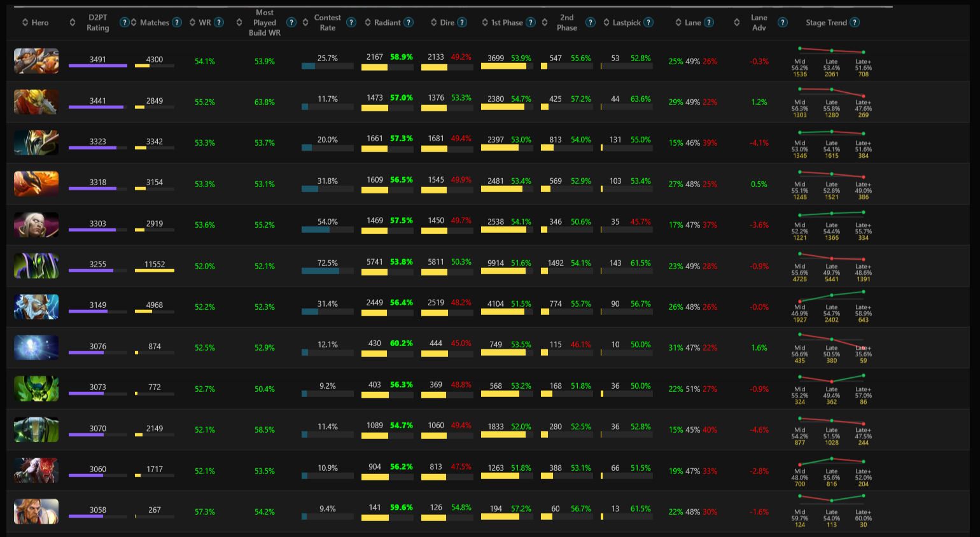Click the sort arrows left of 2nd Phase
The width and height of the screenshot is (980, 537).
pyautogui.click(x=545, y=22)
